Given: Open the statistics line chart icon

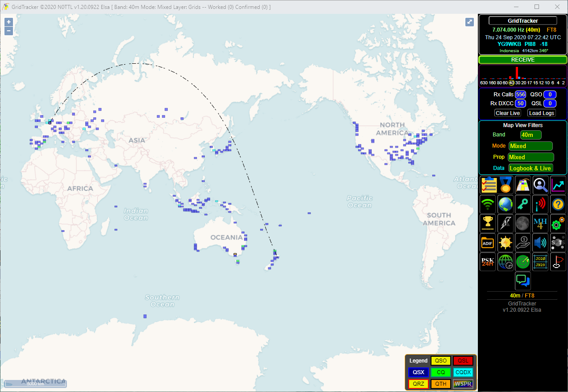Looking at the screenshot, I should pyautogui.click(x=558, y=185).
